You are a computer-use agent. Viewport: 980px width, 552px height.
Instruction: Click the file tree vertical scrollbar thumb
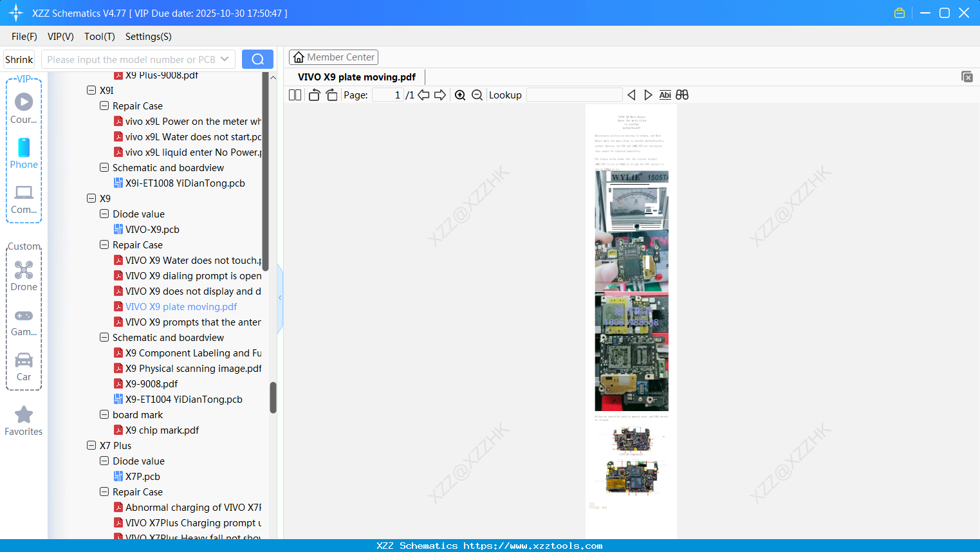click(273, 398)
